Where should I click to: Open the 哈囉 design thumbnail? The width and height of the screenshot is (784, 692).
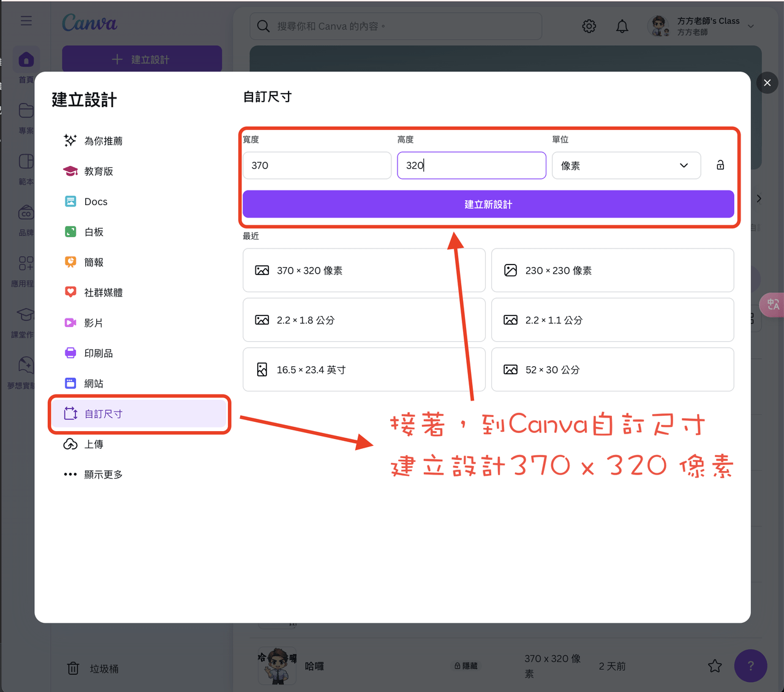coord(277,666)
